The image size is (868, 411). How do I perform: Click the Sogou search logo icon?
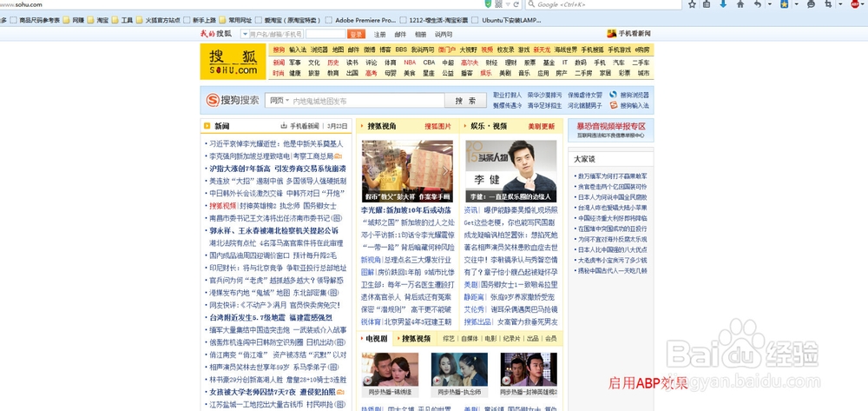(x=233, y=100)
